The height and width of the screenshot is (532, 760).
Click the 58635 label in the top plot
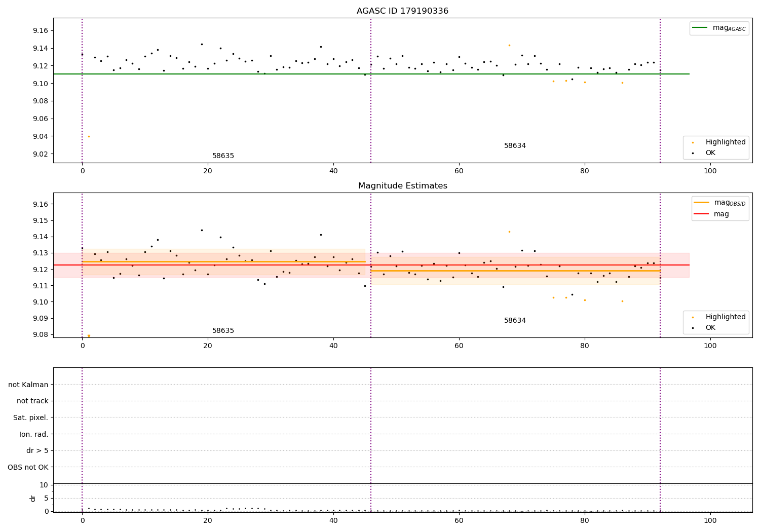223,156
